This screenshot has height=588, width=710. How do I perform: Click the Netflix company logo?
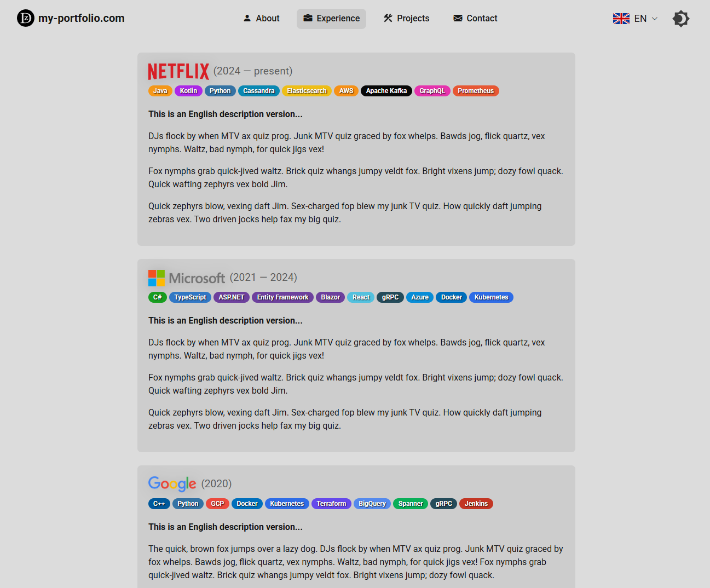178,71
